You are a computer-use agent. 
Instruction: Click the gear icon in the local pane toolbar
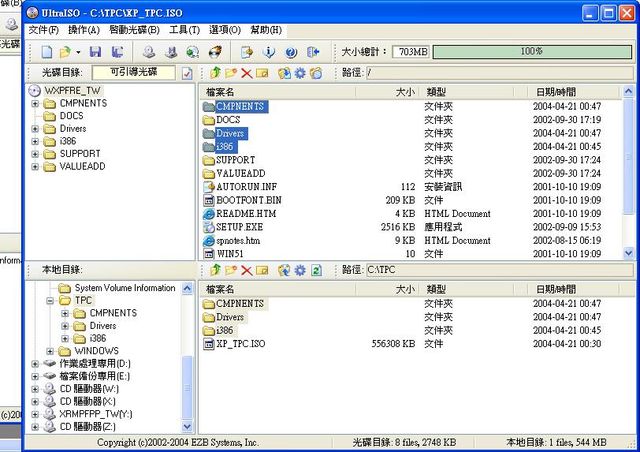tap(300, 270)
